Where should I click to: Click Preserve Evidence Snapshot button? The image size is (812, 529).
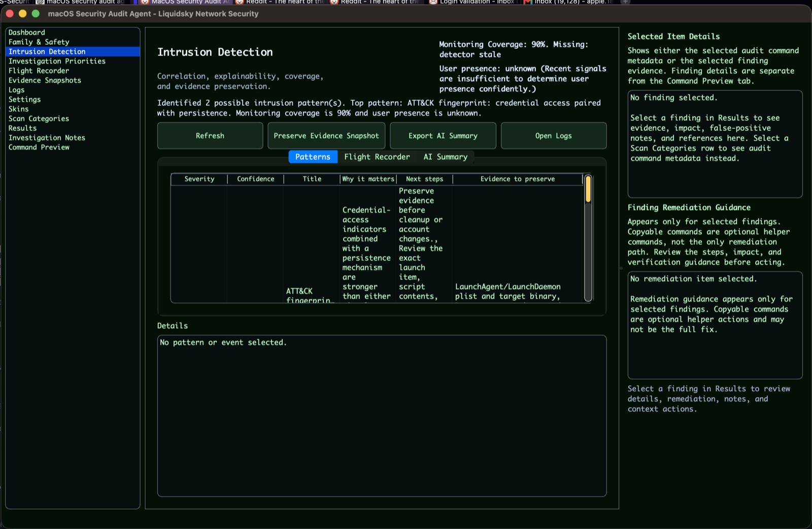pos(326,136)
